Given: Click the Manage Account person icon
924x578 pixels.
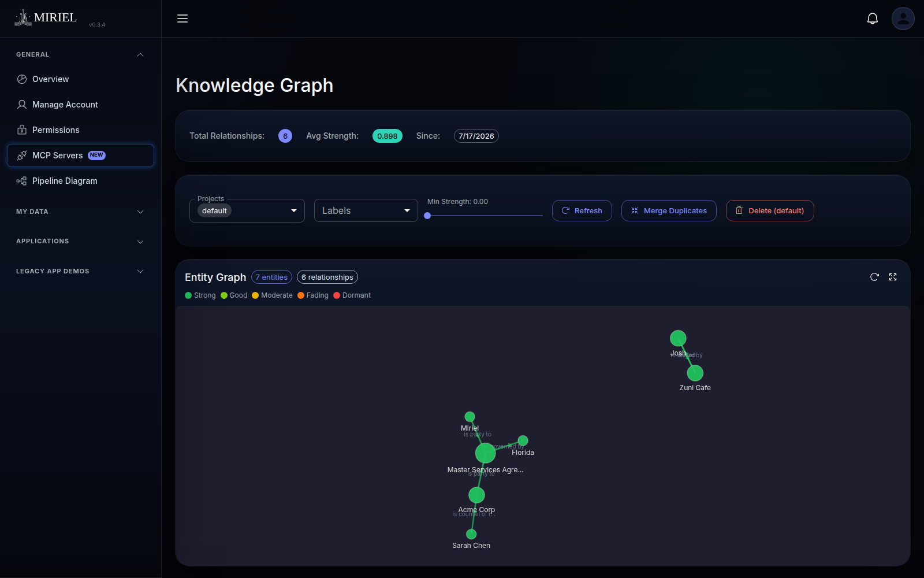Looking at the screenshot, I should click(x=22, y=105).
